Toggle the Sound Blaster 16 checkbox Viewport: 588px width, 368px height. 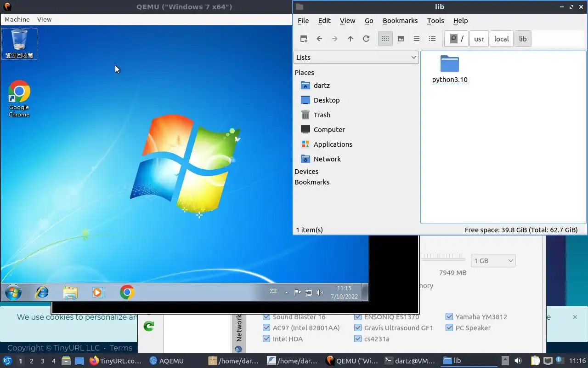pos(266,317)
